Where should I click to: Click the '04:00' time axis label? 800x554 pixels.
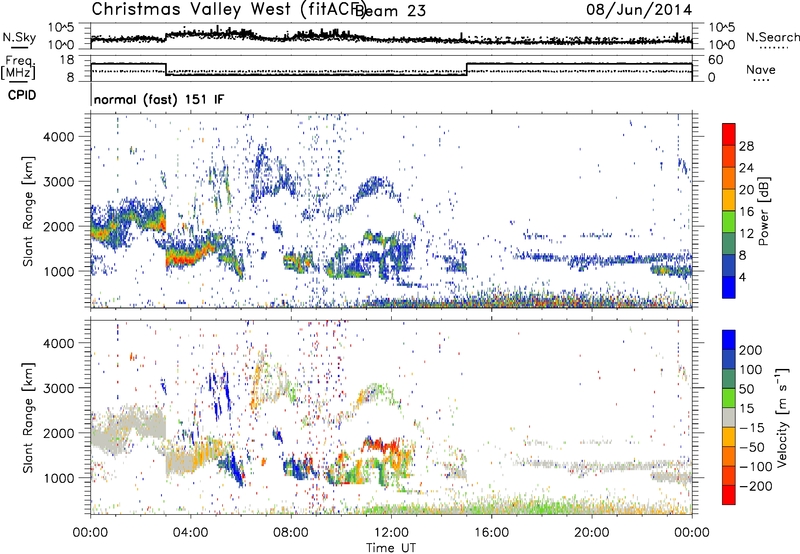pos(190,533)
